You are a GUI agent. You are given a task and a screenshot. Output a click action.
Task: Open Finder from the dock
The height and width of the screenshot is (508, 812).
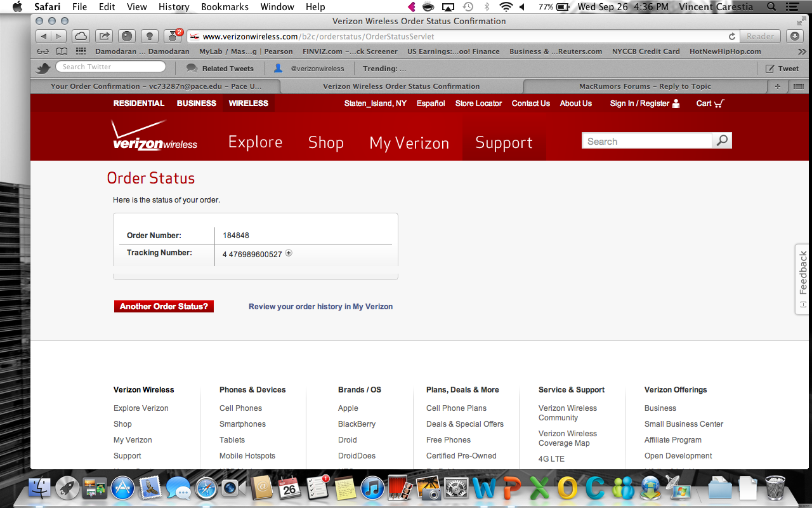pyautogui.click(x=39, y=488)
